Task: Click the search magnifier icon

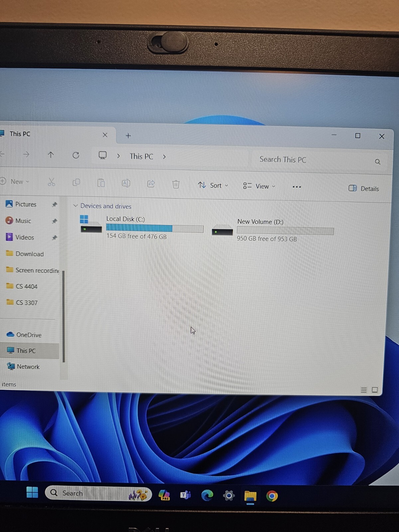Action: [377, 162]
